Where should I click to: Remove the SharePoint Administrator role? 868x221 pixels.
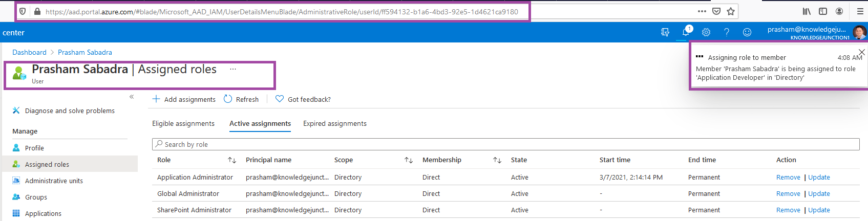[788, 210]
